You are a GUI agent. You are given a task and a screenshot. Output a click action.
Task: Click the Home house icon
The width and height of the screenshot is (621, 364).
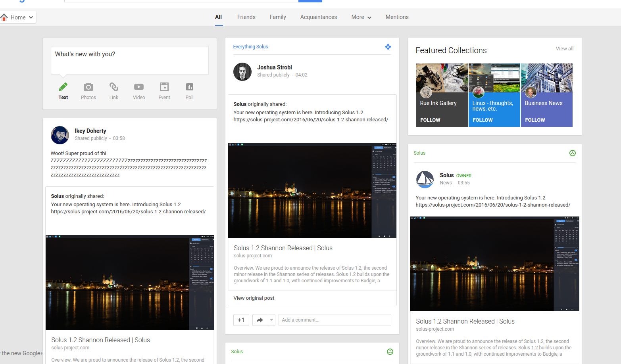pos(4,17)
